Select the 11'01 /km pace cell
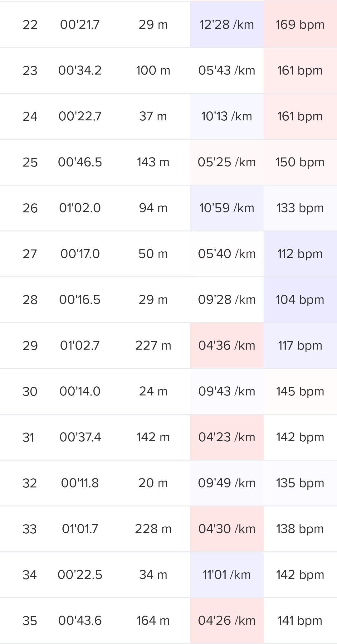Screen dimensions: 337x644 (x=227, y=575)
